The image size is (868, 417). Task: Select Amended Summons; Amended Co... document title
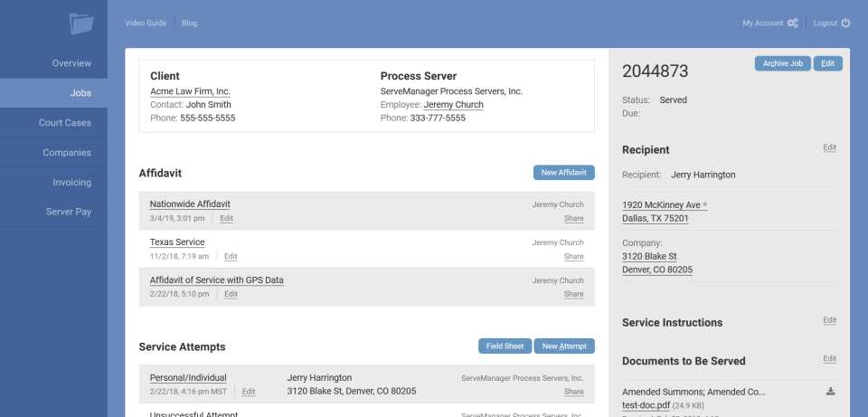pyautogui.click(x=693, y=392)
